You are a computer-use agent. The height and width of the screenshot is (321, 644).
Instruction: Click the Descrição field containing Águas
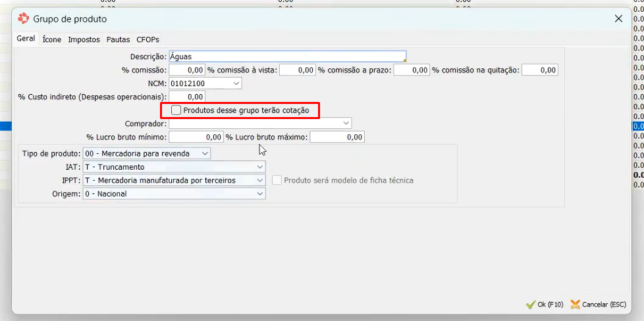pyautogui.click(x=286, y=57)
